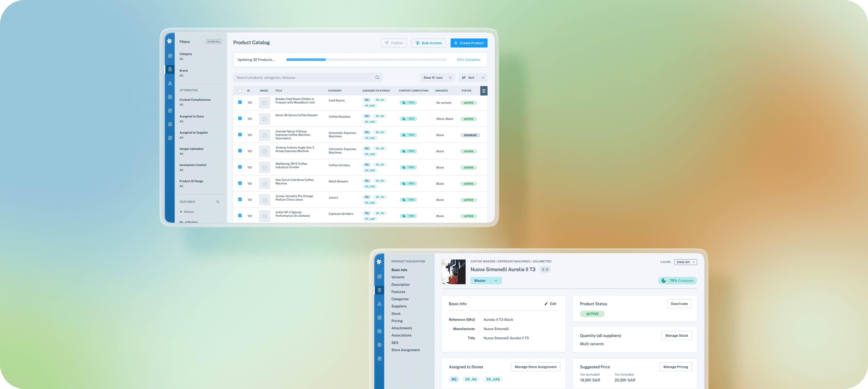
Task: Click next product arrow beside Aurelia title
Action: (547, 269)
